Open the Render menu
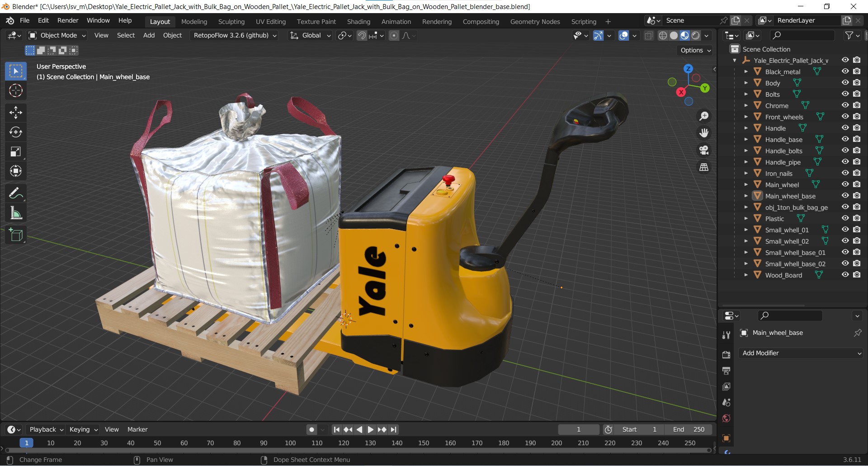Viewport: 868px width, 466px height. tap(68, 21)
